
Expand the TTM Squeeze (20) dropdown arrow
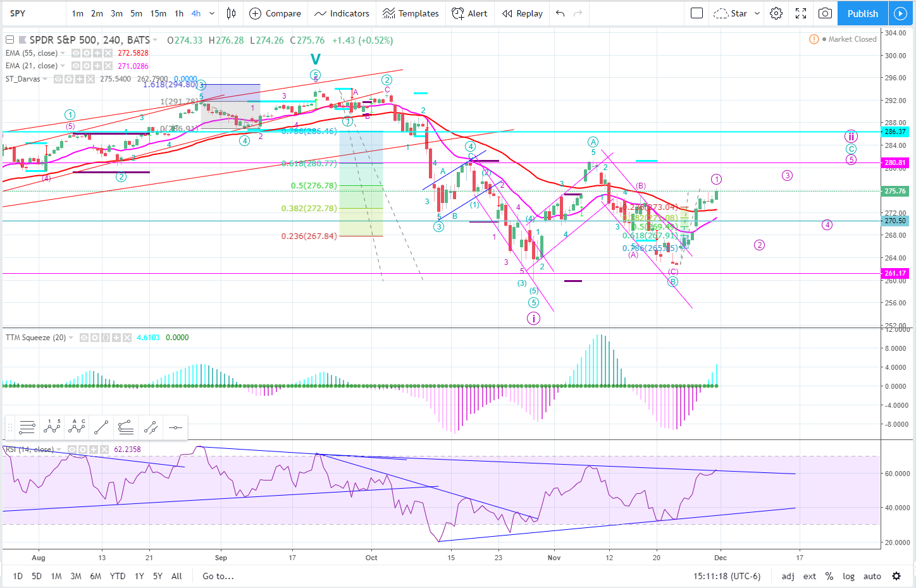[x=71, y=338]
